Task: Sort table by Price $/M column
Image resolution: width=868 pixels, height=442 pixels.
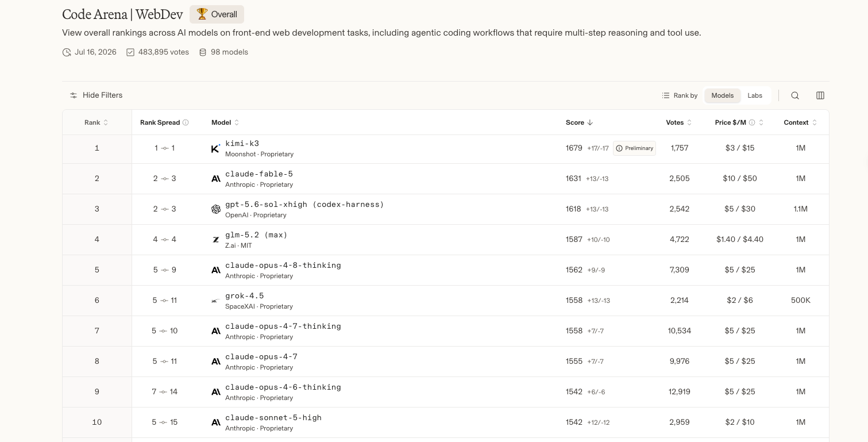Action: [x=740, y=122]
